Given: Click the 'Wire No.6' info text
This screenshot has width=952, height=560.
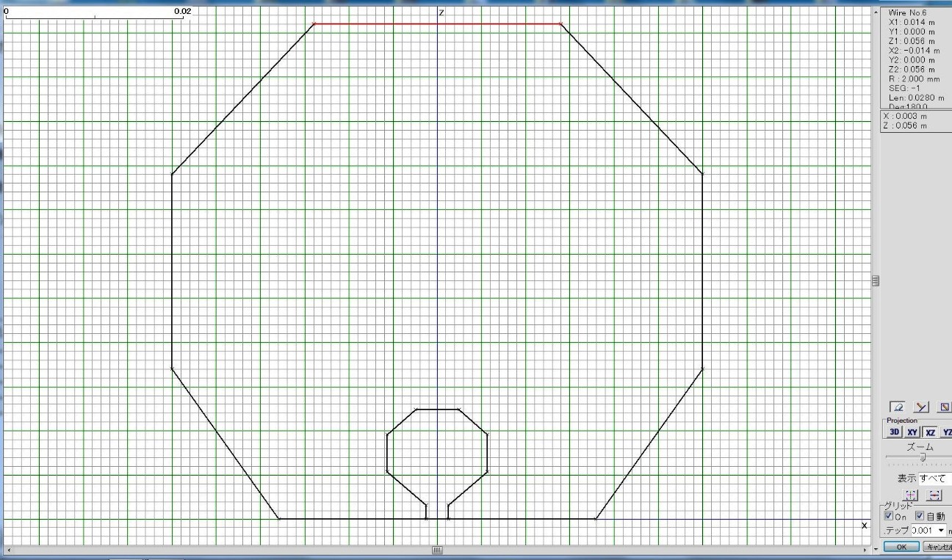Looking at the screenshot, I should [x=907, y=13].
